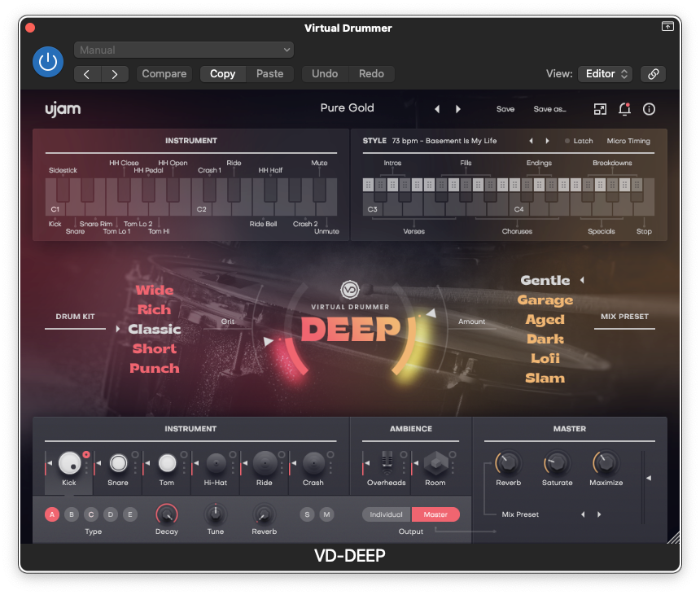Toggle the Latch option
700x595 pixels.
point(579,141)
